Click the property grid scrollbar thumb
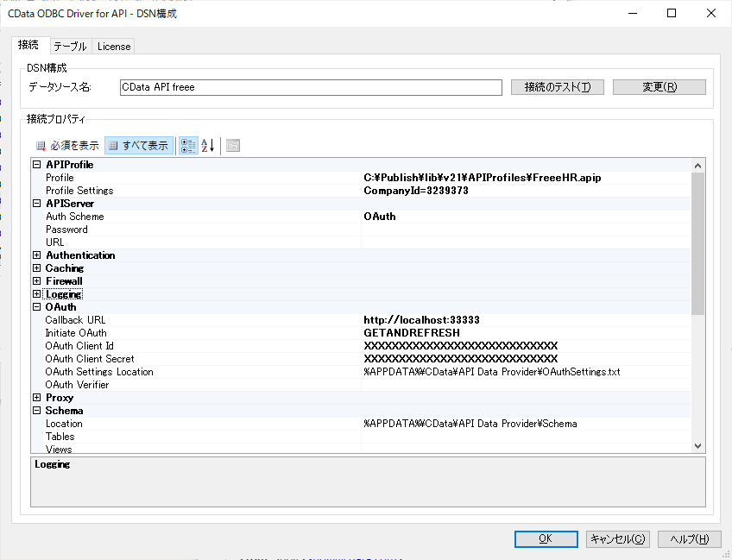 pos(698,243)
